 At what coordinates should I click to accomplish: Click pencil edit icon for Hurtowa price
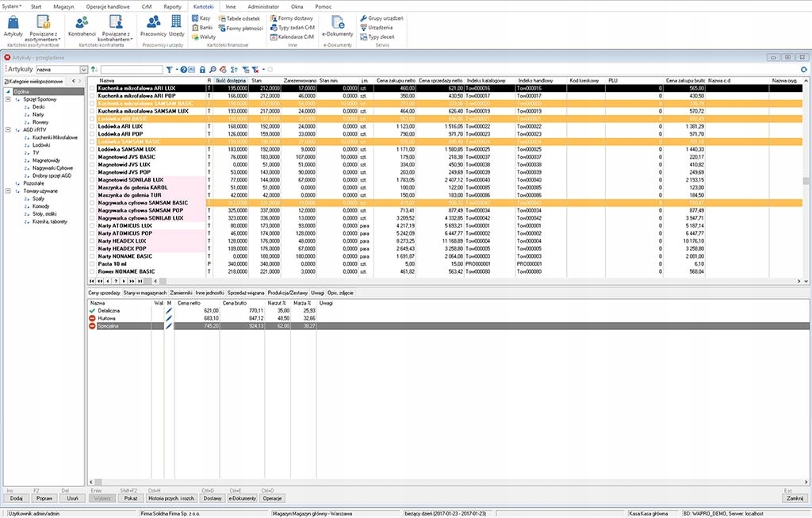168,318
